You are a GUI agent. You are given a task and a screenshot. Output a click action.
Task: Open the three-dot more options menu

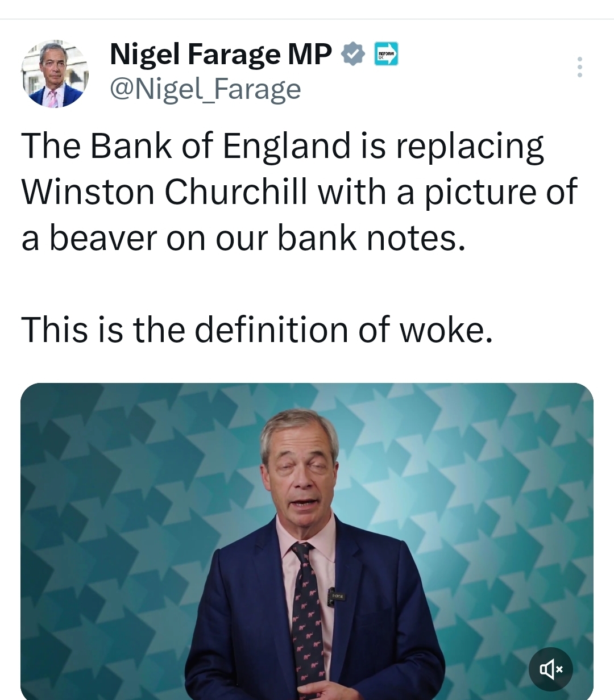point(579,67)
